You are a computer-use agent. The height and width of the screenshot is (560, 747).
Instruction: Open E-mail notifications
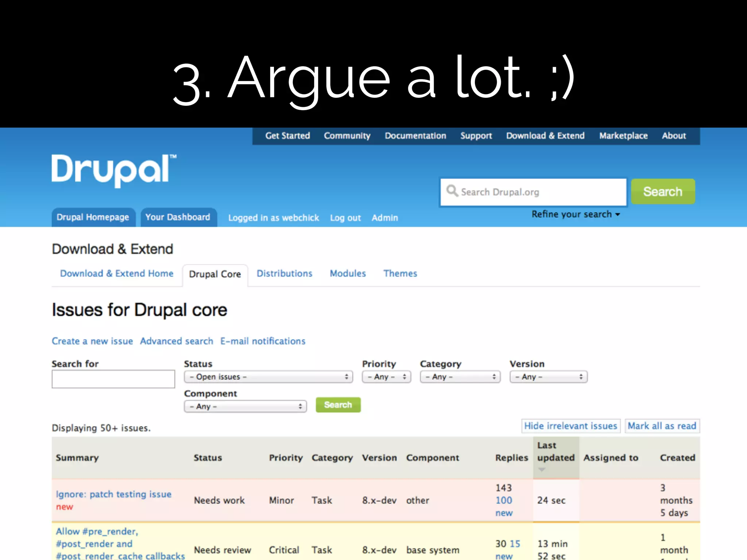[x=263, y=341]
